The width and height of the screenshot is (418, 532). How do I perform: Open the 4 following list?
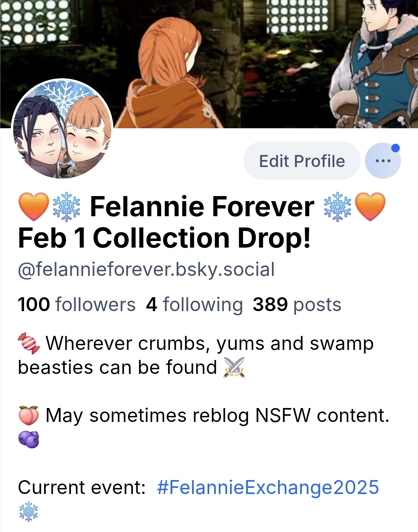[x=194, y=305]
